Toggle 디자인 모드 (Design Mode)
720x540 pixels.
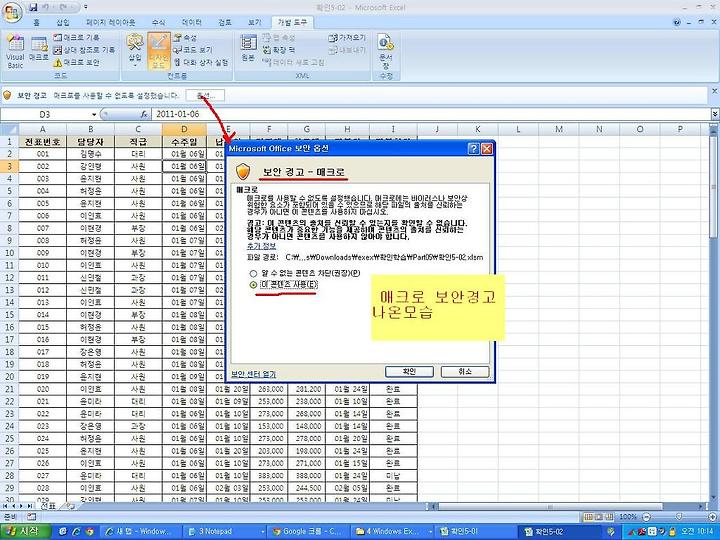pos(159,51)
